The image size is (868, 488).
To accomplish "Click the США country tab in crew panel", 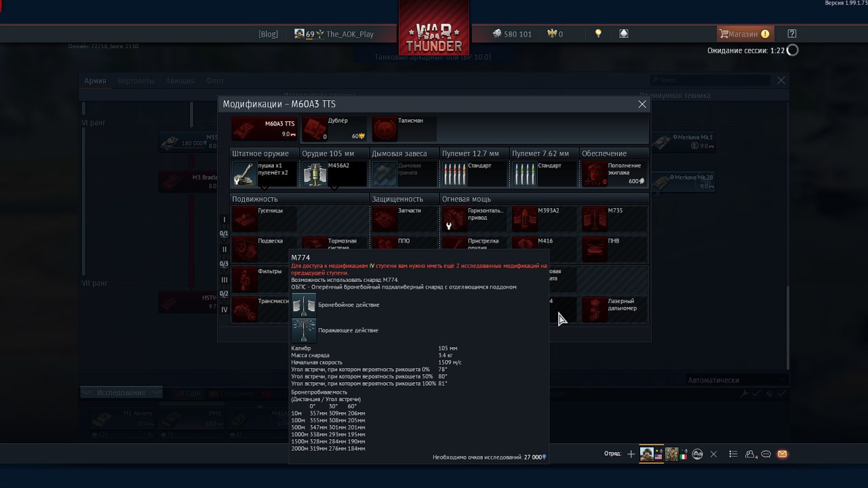I will (x=188, y=394).
